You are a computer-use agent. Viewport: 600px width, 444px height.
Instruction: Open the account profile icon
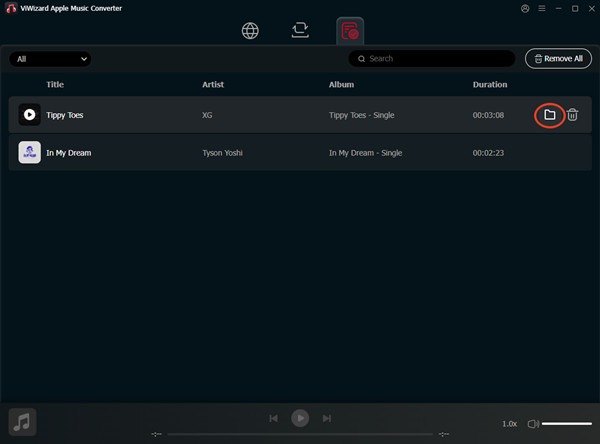point(525,8)
